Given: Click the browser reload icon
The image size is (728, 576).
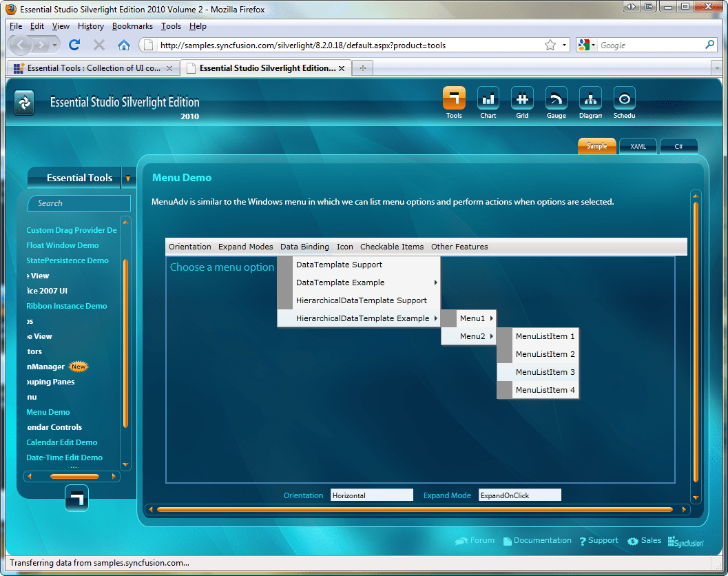Looking at the screenshot, I should click(x=74, y=43).
